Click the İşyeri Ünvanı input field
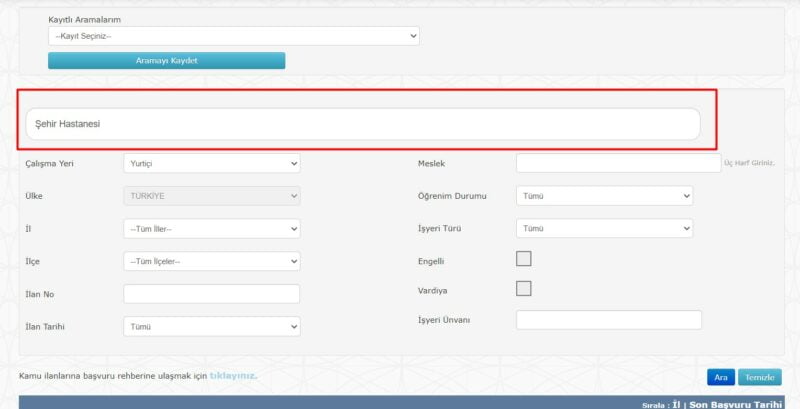The width and height of the screenshot is (800, 409). point(608,320)
